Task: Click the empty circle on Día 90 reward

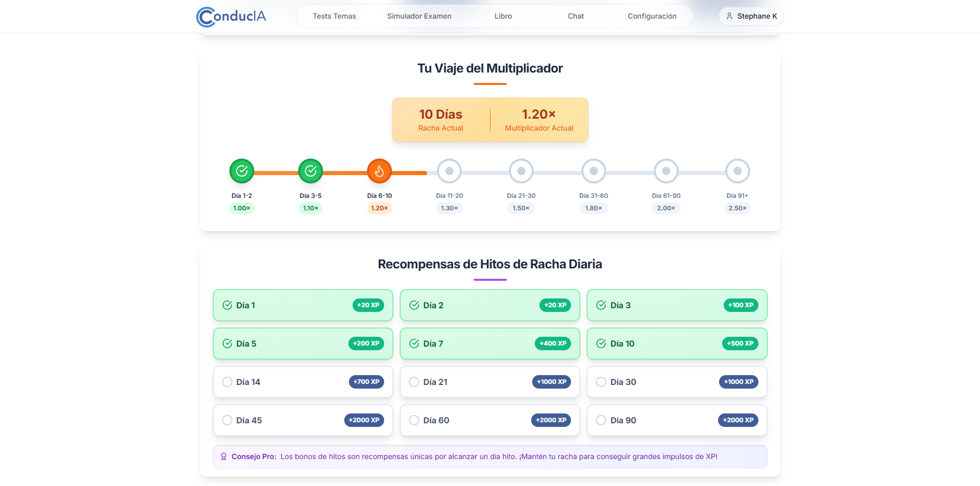Action: pos(601,420)
